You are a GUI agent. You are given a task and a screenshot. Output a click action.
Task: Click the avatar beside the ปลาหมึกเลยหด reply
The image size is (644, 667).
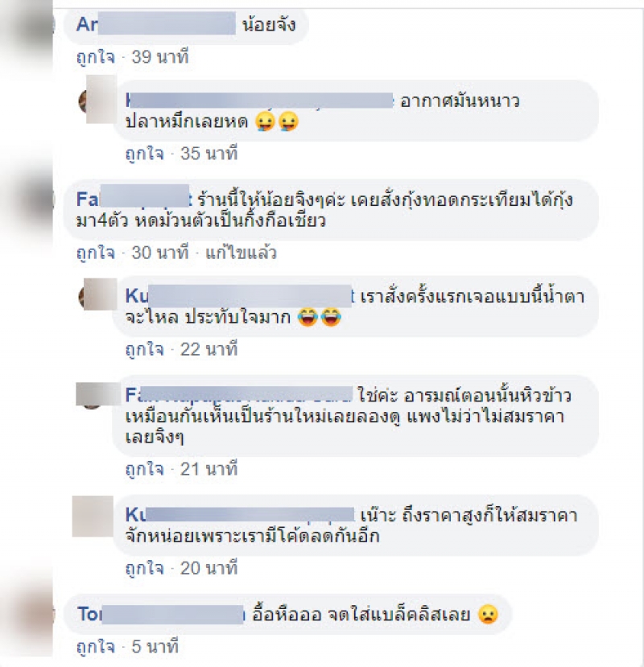(99, 101)
